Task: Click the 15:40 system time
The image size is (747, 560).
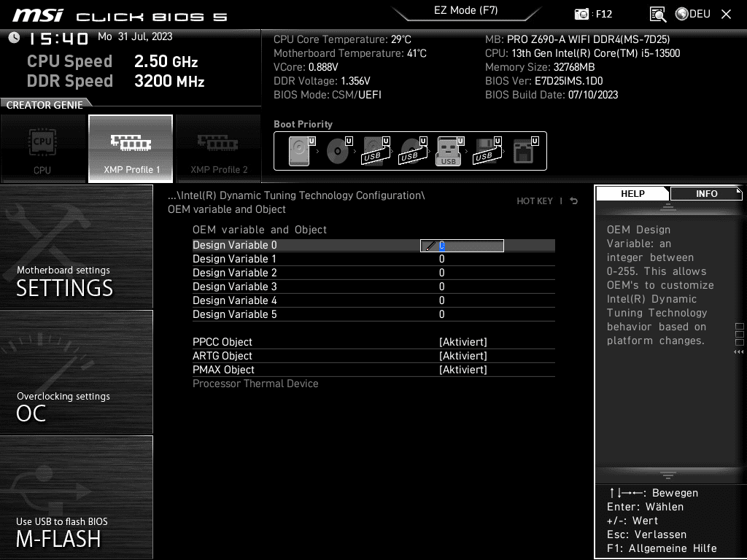Action: (58, 39)
